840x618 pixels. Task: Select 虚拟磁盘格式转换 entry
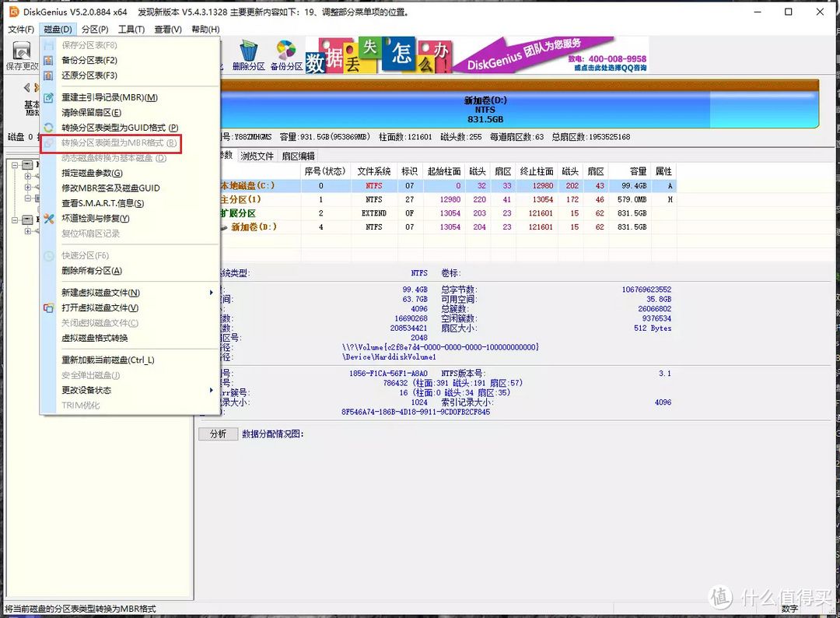94,339
